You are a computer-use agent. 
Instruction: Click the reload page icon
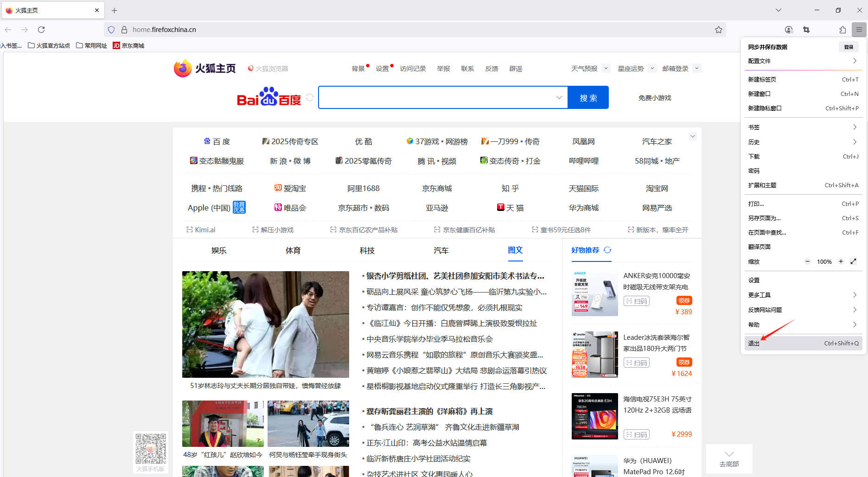click(x=41, y=30)
